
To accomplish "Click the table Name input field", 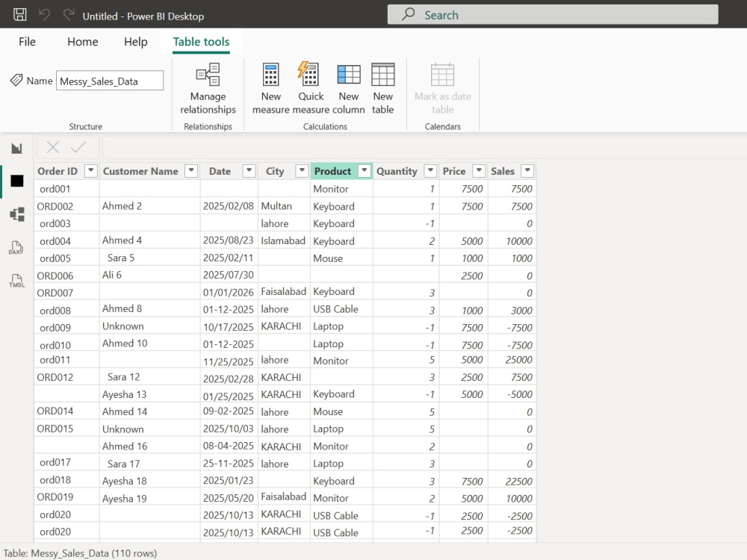I will pyautogui.click(x=110, y=81).
